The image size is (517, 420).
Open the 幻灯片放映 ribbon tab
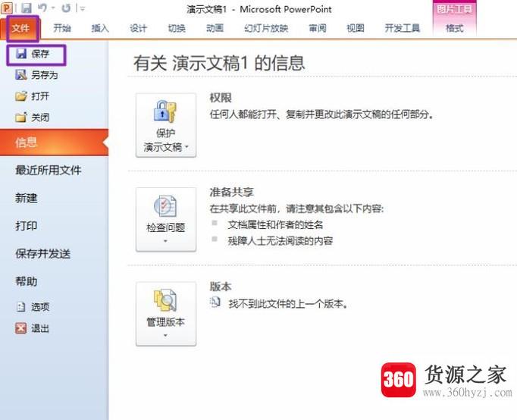click(x=266, y=28)
